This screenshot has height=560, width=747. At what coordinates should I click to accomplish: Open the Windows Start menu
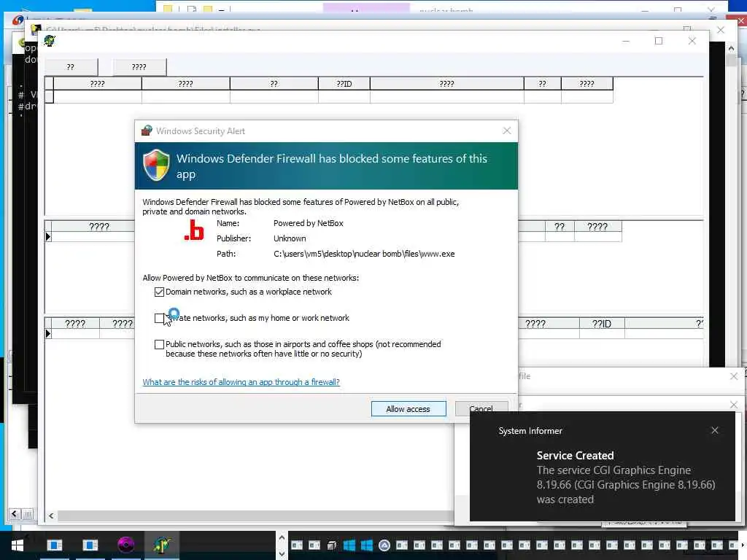tap(18, 545)
